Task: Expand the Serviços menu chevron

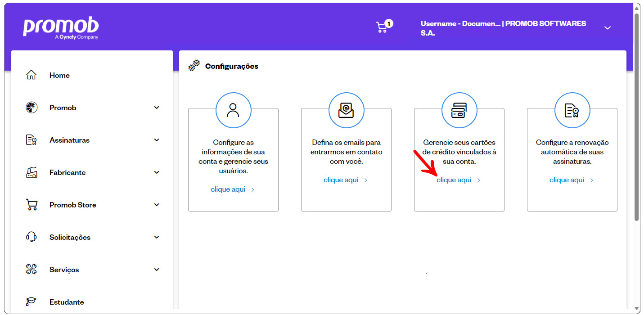Action: 157,270
